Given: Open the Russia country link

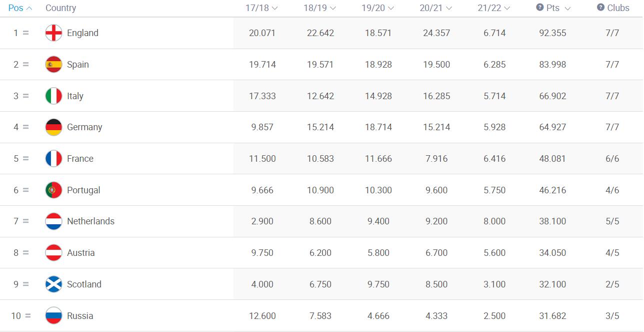Looking at the screenshot, I should point(80,316).
